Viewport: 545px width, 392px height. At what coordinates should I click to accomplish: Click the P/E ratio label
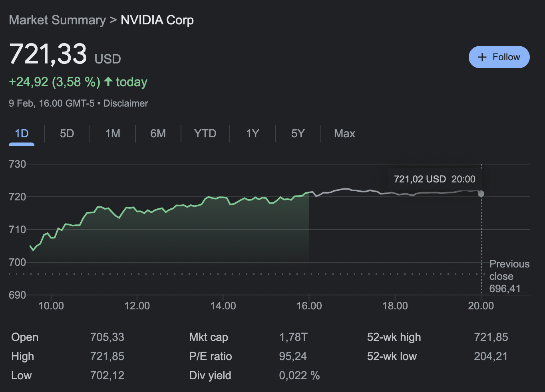(x=211, y=356)
